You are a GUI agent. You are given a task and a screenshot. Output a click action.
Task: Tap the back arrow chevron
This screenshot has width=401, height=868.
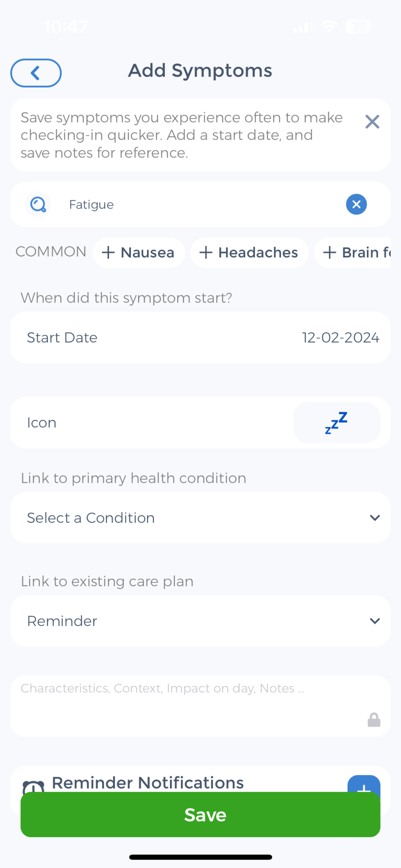click(x=36, y=73)
